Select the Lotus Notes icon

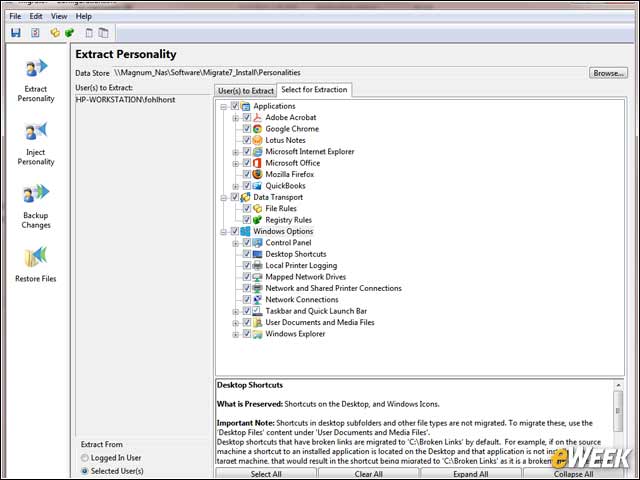click(x=257, y=140)
